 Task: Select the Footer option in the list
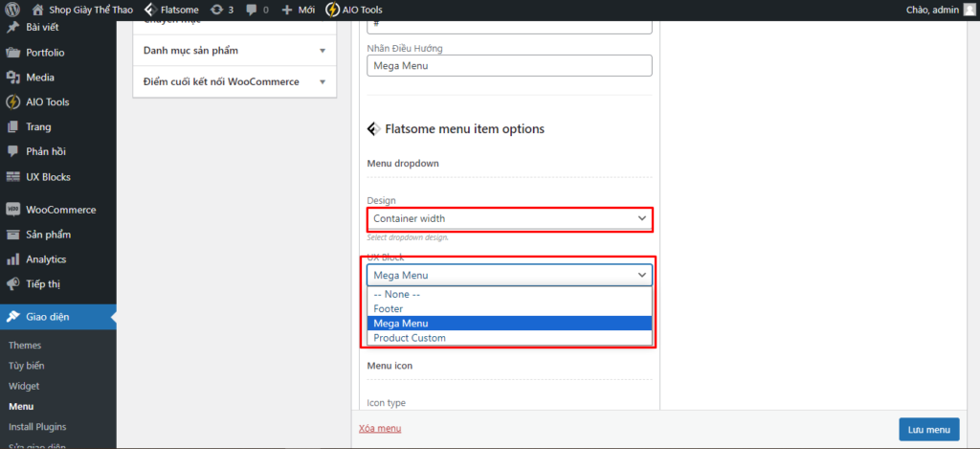(x=389, y=309)
